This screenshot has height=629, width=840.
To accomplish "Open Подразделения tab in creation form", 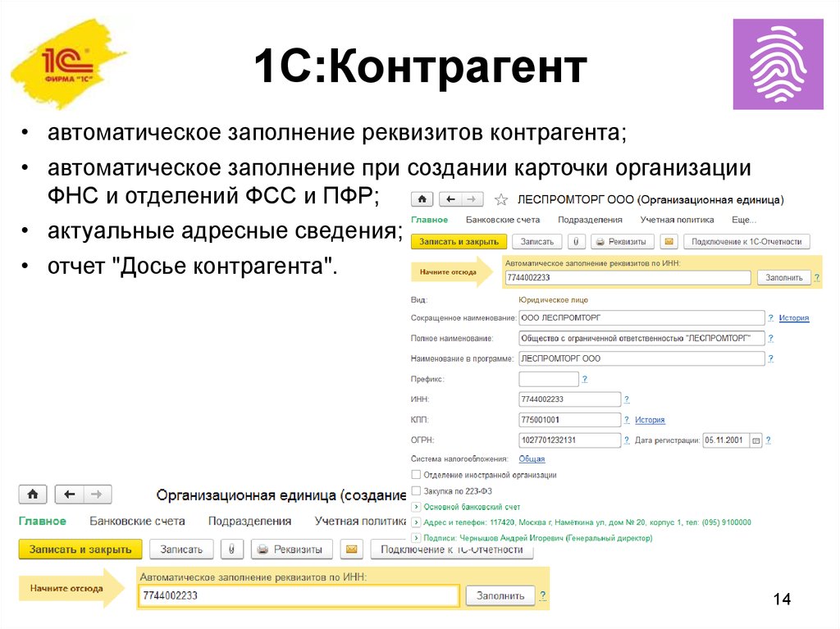I will pyautogui.click(x=249, y=521).
